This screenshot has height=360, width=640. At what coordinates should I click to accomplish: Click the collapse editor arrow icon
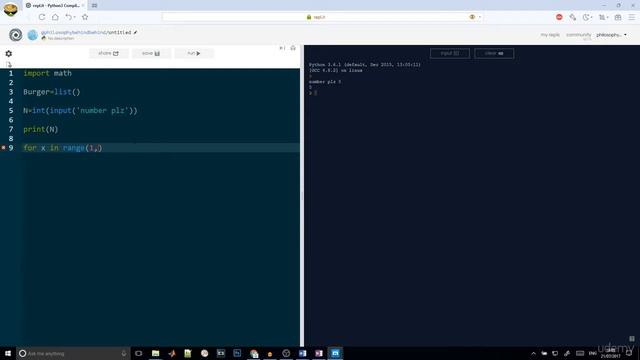point(282,48)
